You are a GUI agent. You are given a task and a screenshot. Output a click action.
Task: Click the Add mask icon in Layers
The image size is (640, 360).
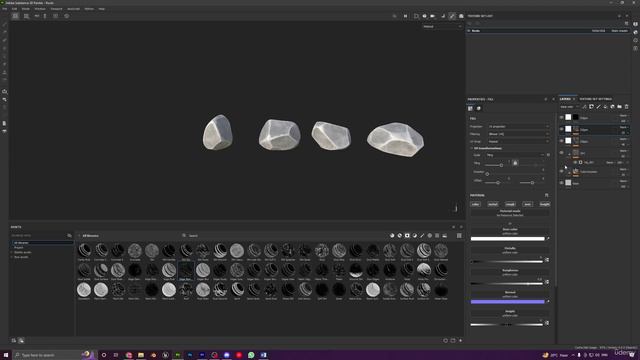591,107
